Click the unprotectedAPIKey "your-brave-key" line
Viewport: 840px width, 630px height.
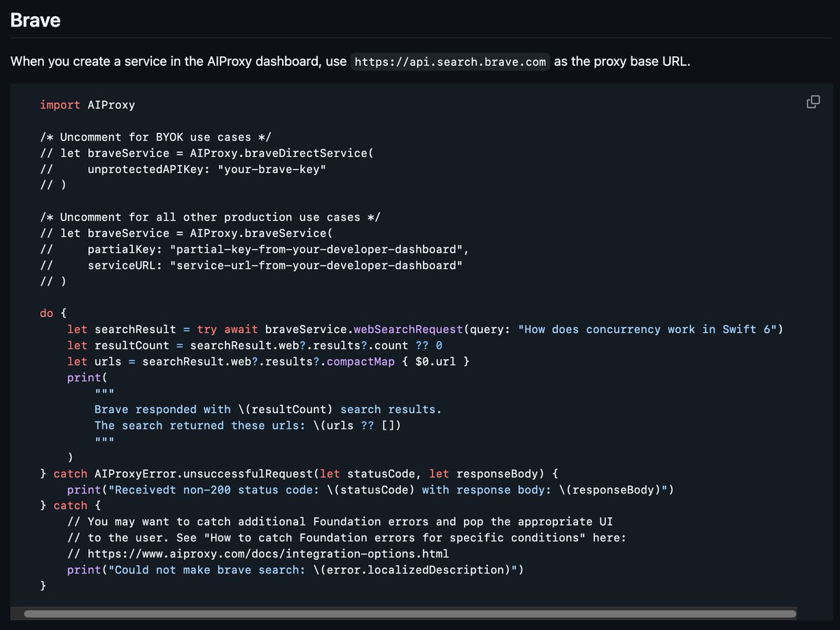(183, 169)
